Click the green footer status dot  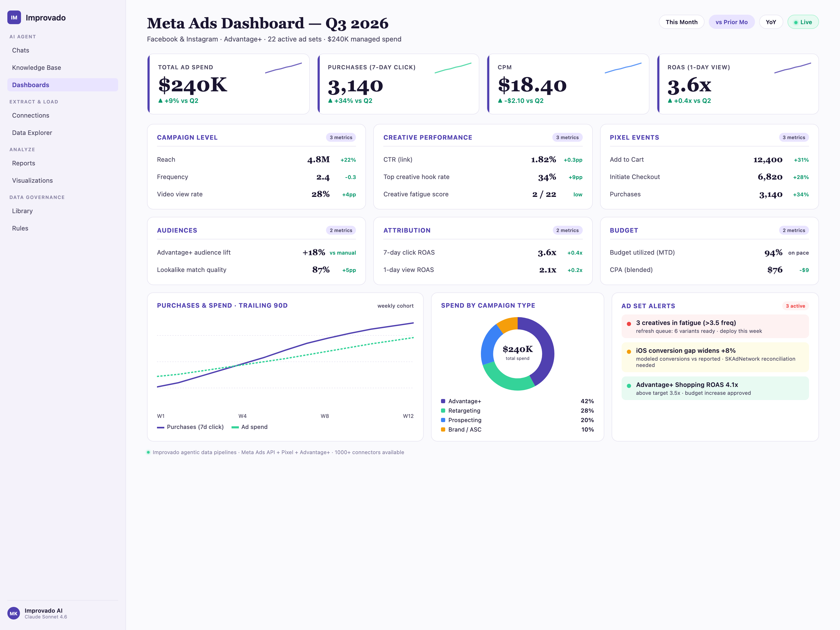tap(149, 452)
